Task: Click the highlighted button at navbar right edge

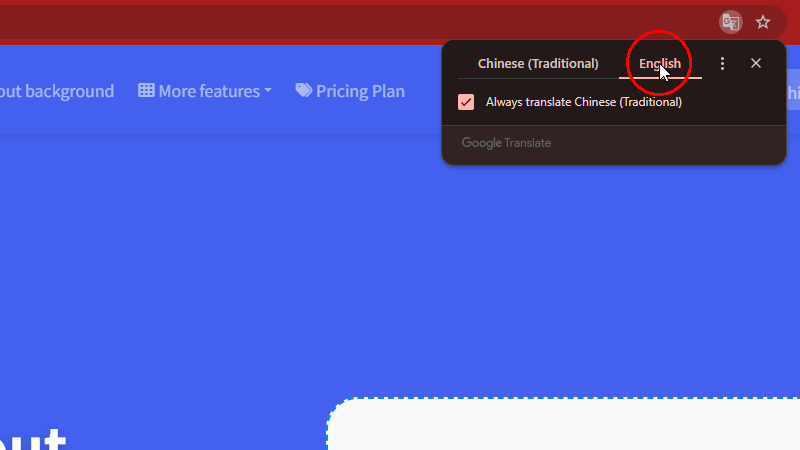Action: point(793,91)
